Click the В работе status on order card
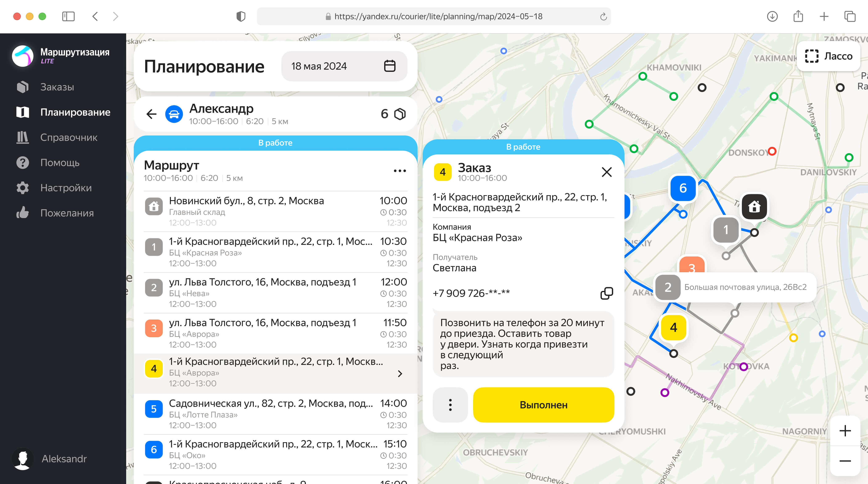The height and width of the screenshot is (484, 868). click(x=523, y=147)
